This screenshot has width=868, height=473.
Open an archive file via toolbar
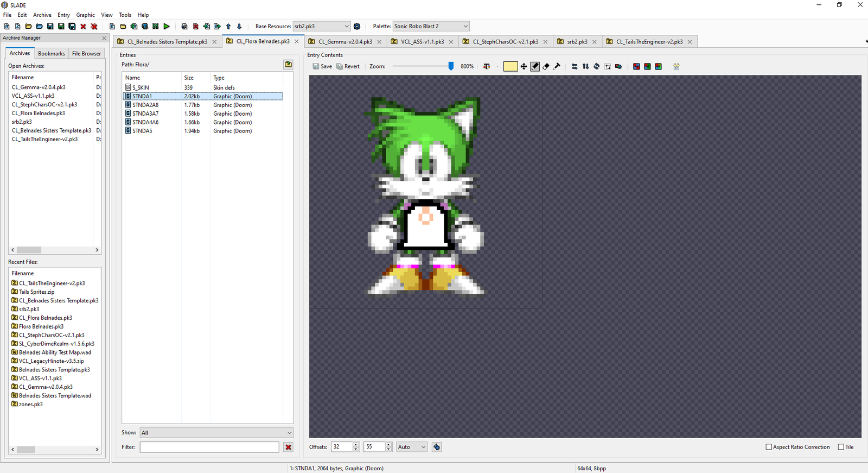[x=28, y=26]
